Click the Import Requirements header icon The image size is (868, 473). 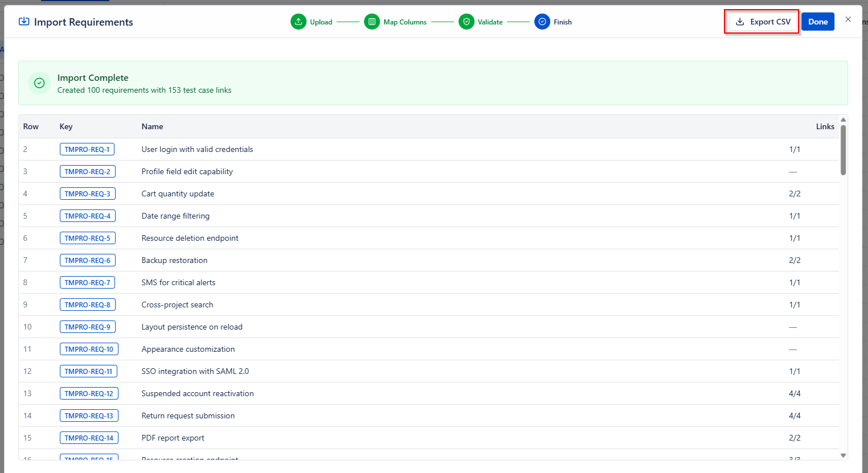pos(24,22)
